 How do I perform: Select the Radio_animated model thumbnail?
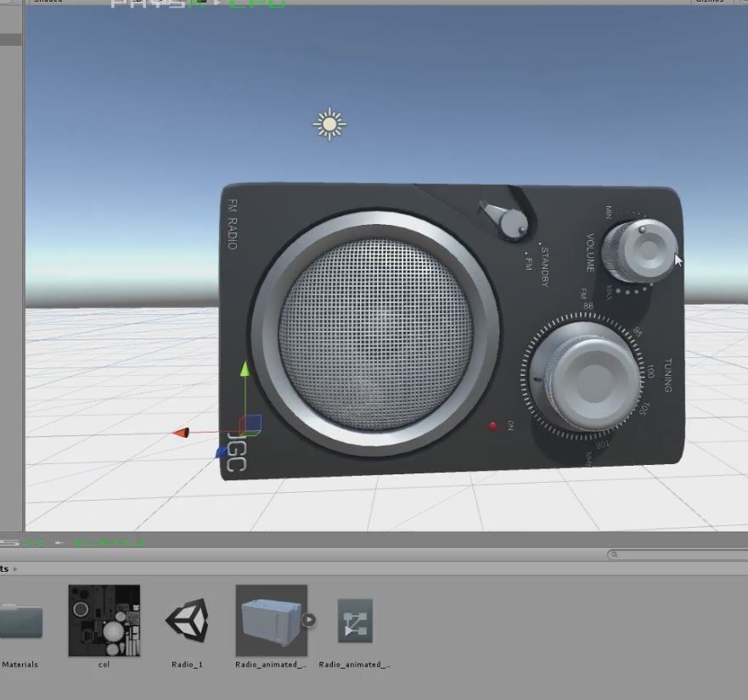pos(272,620)
